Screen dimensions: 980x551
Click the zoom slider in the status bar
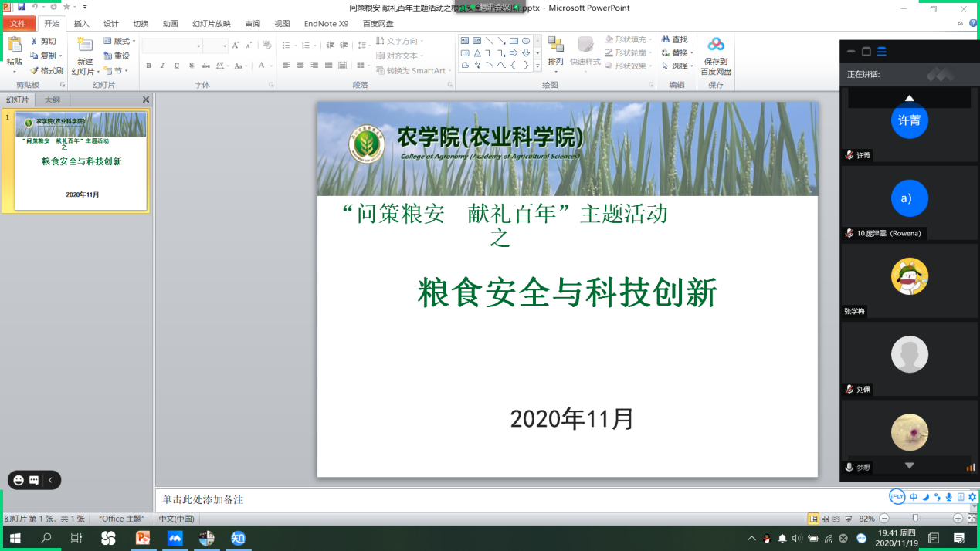click(x=915, y=519)
